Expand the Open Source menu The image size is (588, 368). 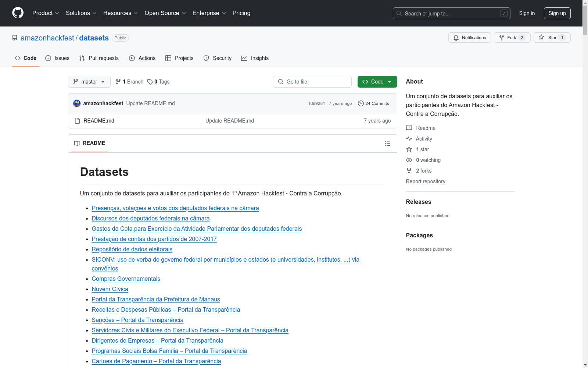pyautogui.click(x=165, y=13)
